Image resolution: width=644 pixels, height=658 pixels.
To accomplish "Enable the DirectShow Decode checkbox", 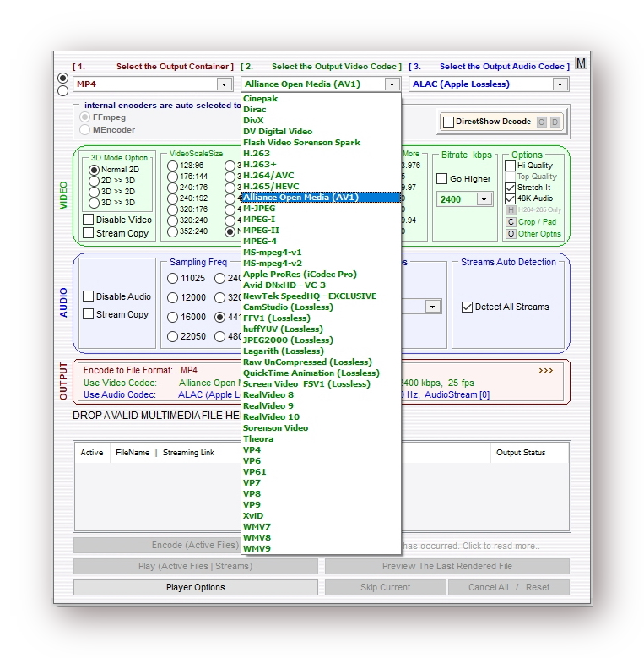I will pyautogui.click(x=448, y=122).
